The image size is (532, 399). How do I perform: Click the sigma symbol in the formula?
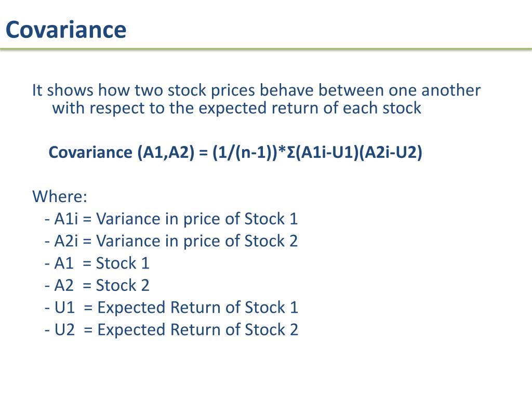[291, 152]
